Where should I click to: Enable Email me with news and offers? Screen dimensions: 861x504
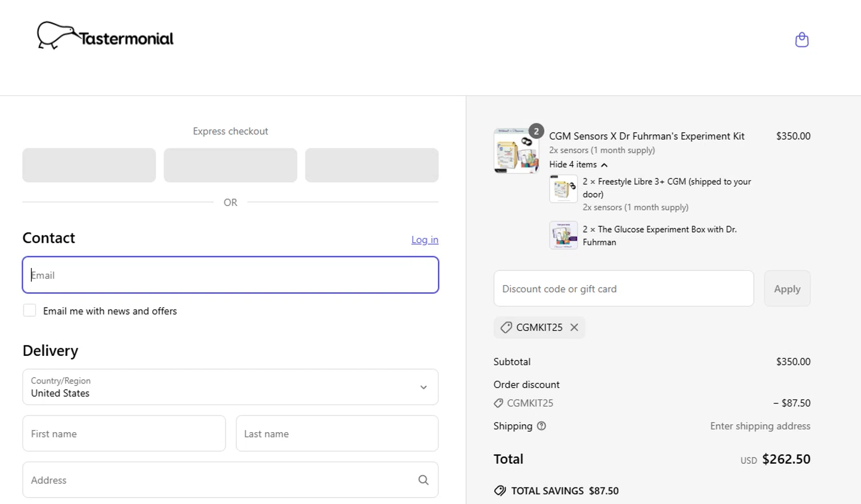click(x=29, y=311)
